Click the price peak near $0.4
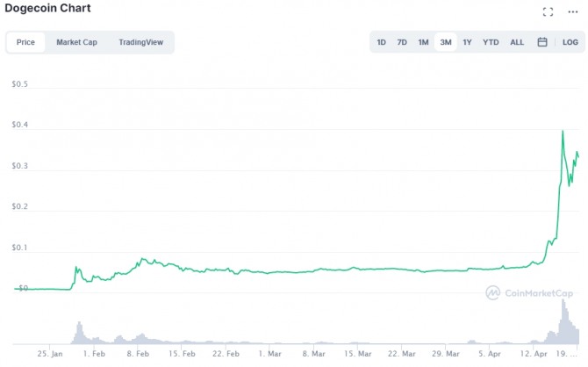The width and height of the screenshot is (588, 367). coord(562,132)
